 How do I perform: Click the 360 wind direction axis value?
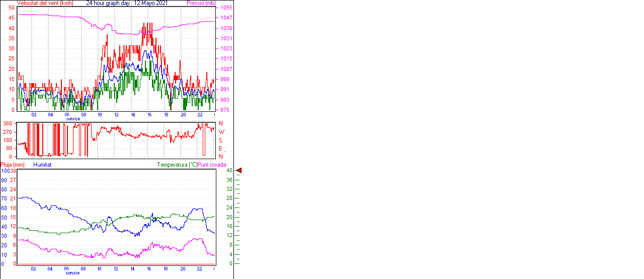click(8, 123)
